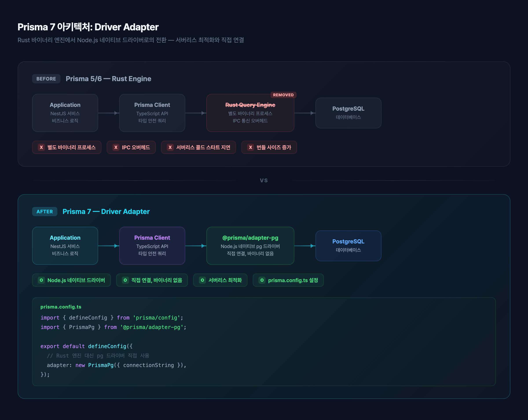The height and width of the screenshot is (420, 528).
Task: Click PrismaPg in the adapter code line
Action: (101, 365)
